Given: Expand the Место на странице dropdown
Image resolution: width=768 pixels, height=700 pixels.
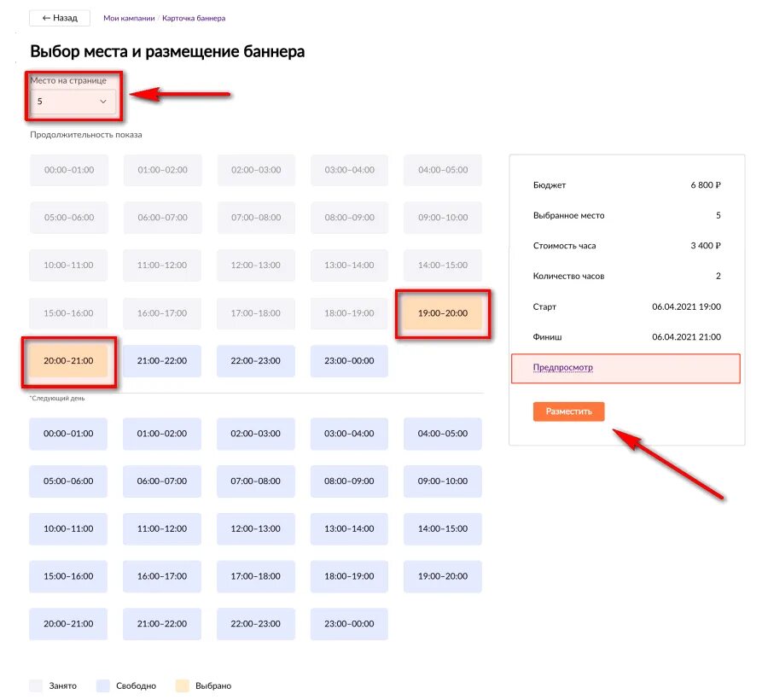Looking at the screenshot, I should click(73, 102).
